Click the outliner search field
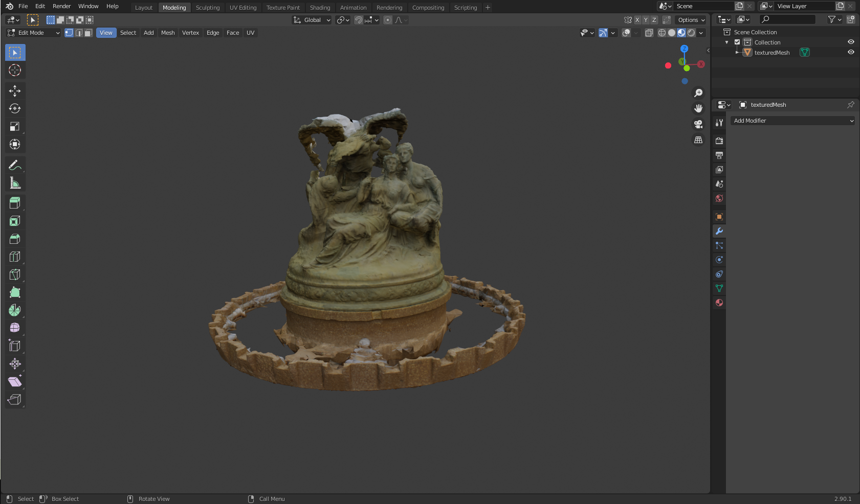860x504 pixels. coord(788,19)
